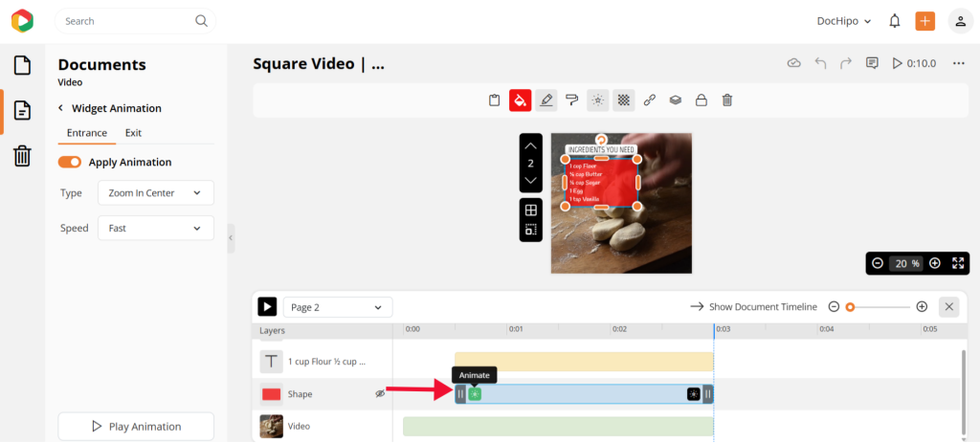Screen dimensions: 980x443
Task: Undo the last action
Action: [820, 63]
